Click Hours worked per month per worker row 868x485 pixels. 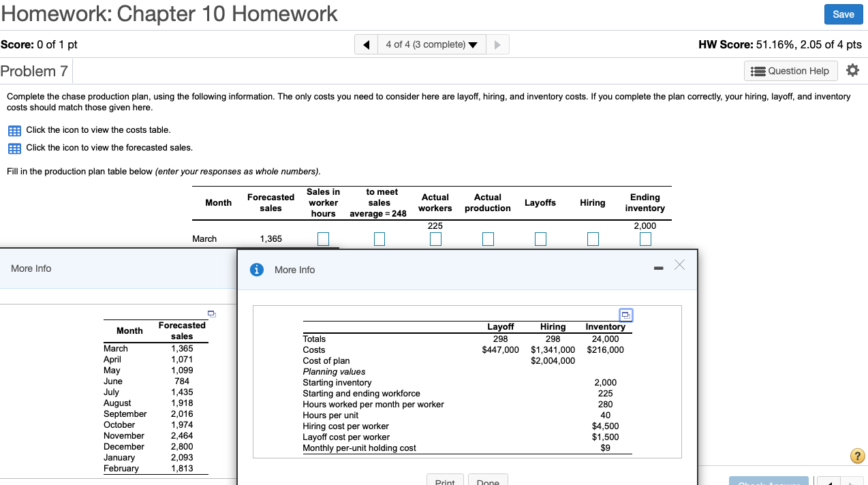pos(467,404)
